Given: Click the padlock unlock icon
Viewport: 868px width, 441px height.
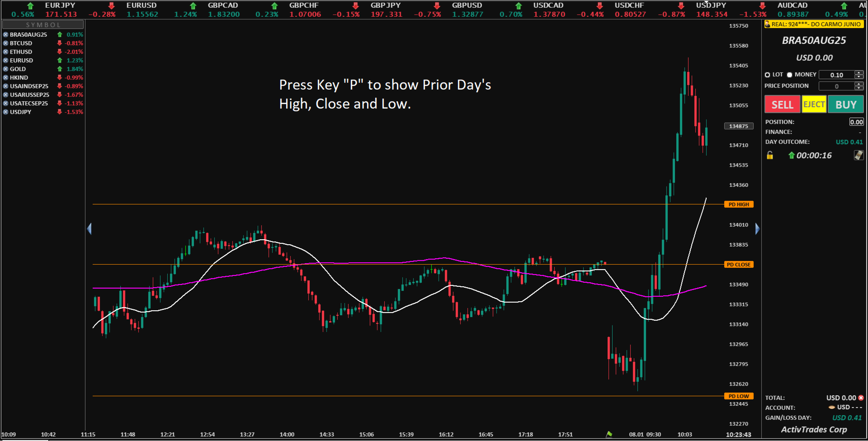Looking at the screenshot, I should click(770, 155).
